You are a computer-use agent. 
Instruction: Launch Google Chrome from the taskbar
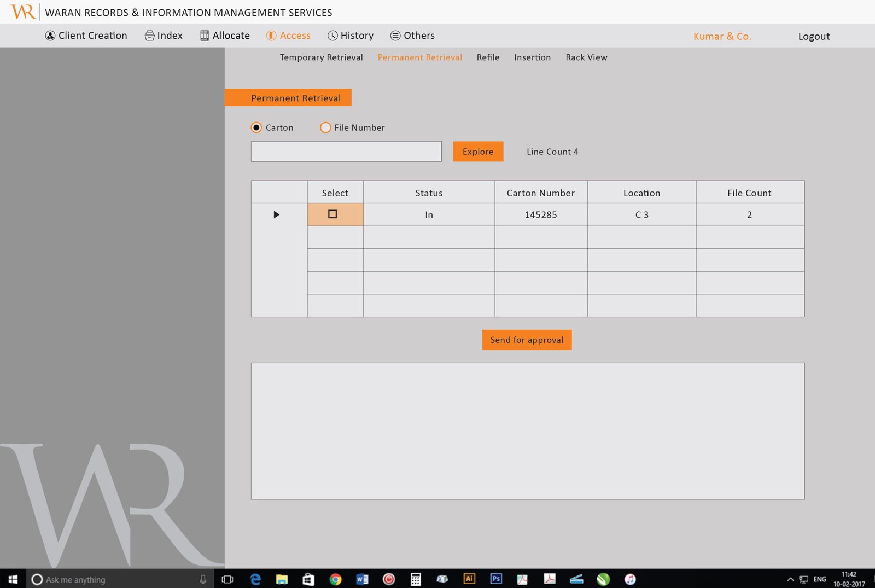pyautogui.click(x=335, y=579)
